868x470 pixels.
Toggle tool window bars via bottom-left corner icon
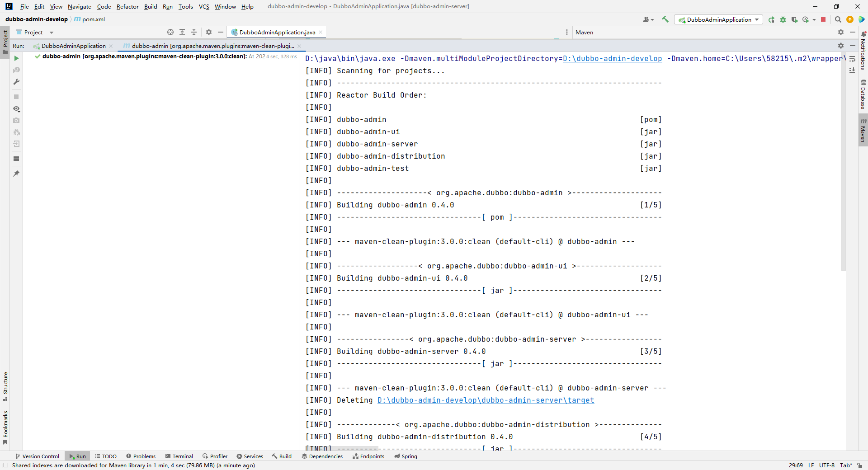(x=5, y=465)
